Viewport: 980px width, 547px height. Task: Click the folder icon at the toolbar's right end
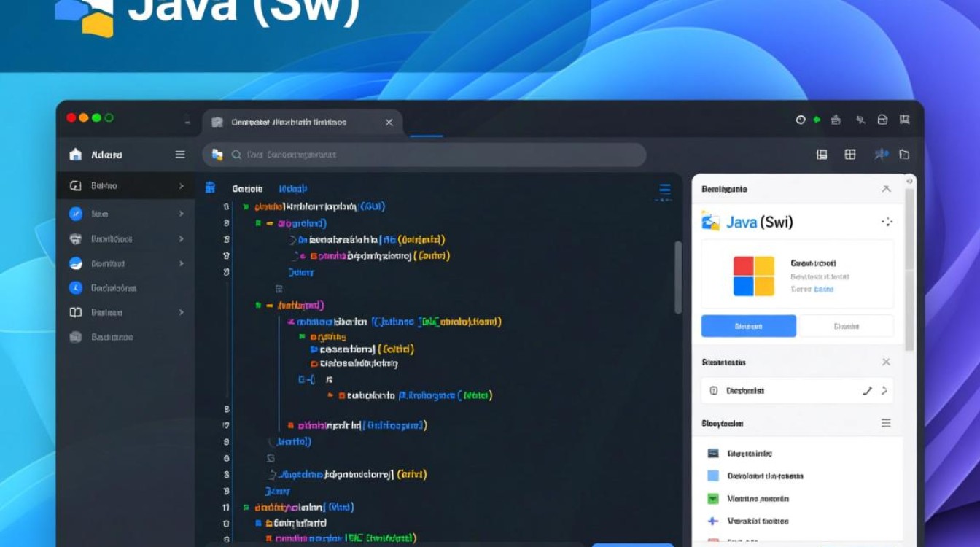coord(904,155)
